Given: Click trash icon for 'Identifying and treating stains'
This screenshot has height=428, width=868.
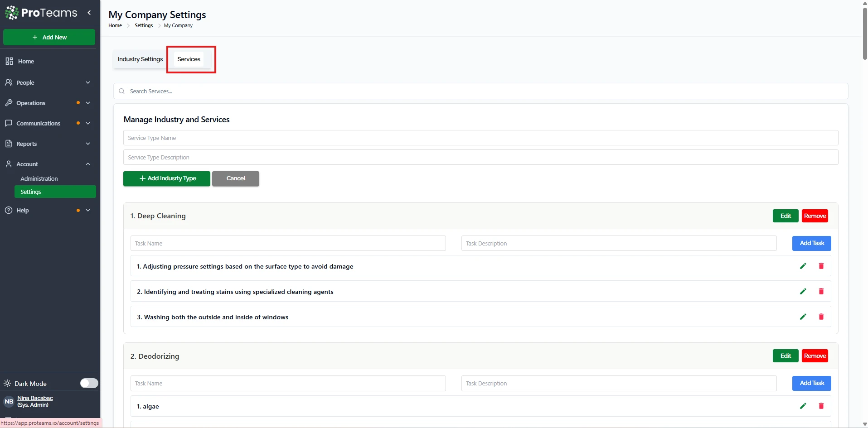Looking at the screenshot, I should (x=821, y=291).
